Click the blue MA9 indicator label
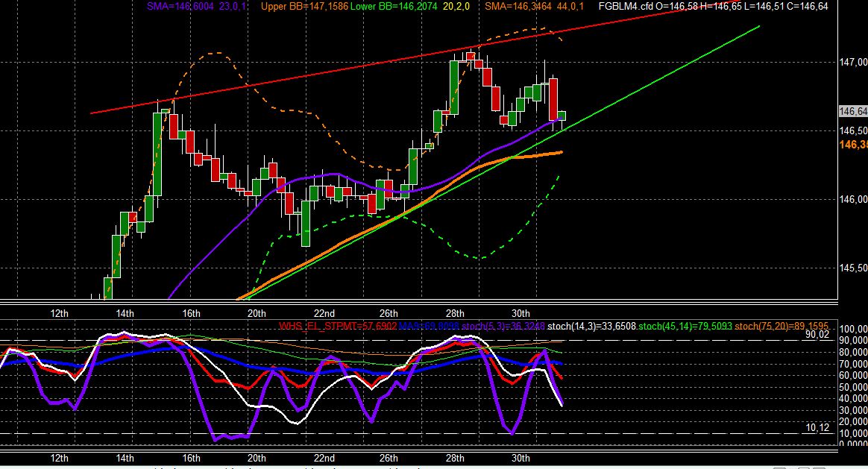 point(429,326)
